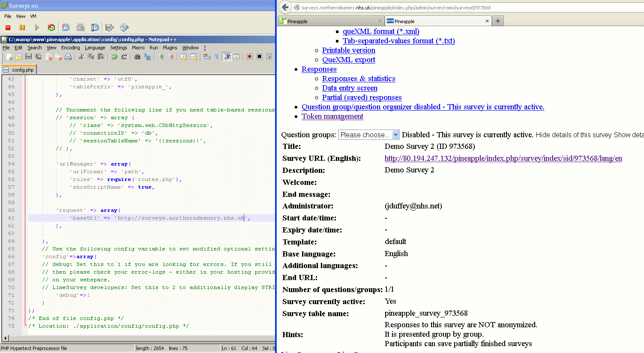This screenshot has width=644, height=353.
Task: Suspend the virtual machine using the pause icon
Action: [x=22, y=27]
